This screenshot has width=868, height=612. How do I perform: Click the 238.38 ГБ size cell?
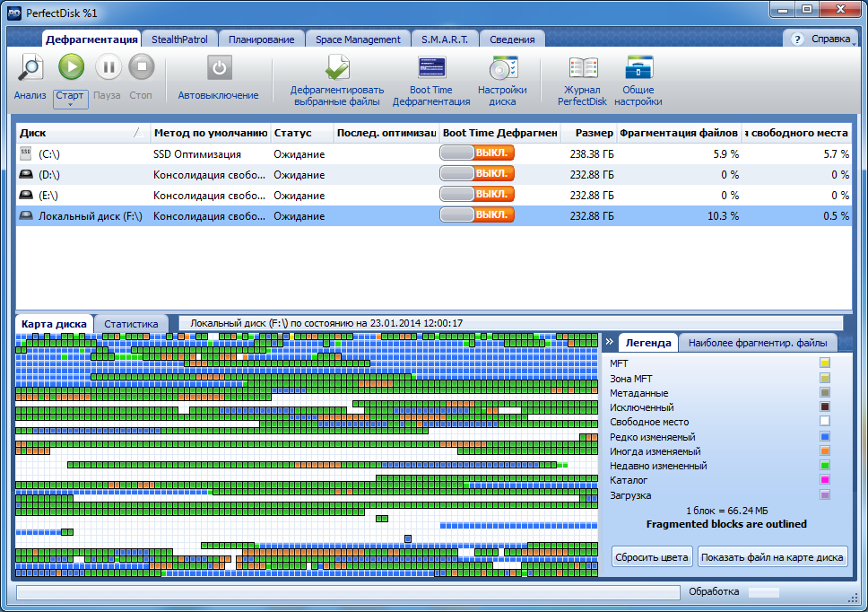tap(592, 154)
